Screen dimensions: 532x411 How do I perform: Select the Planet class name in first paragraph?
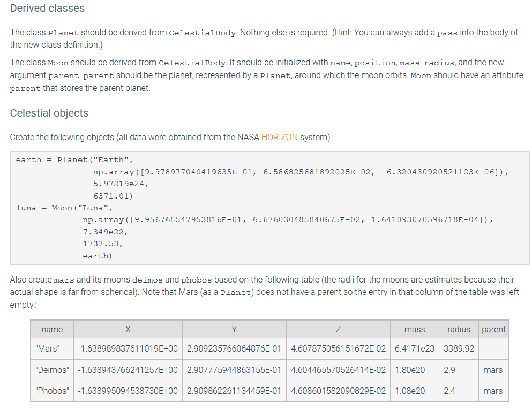63,33
